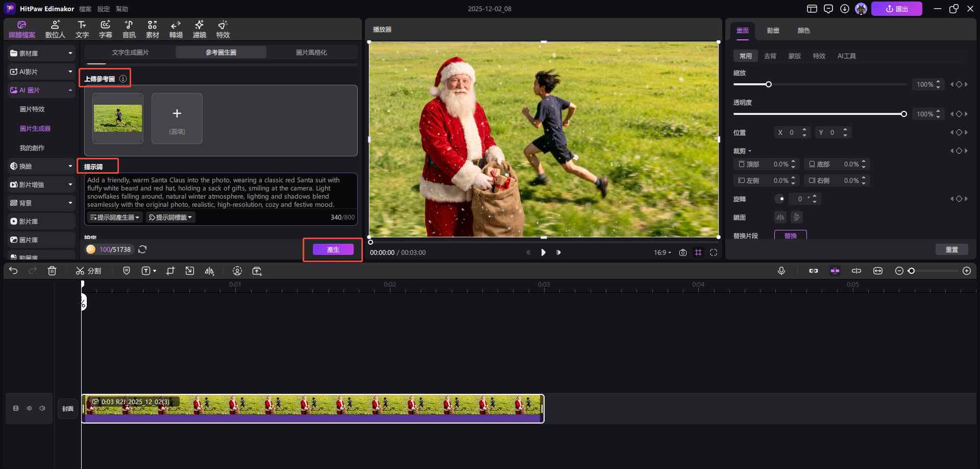
Task: Delete the selected clip with trash icon
Action: [52, 271]
